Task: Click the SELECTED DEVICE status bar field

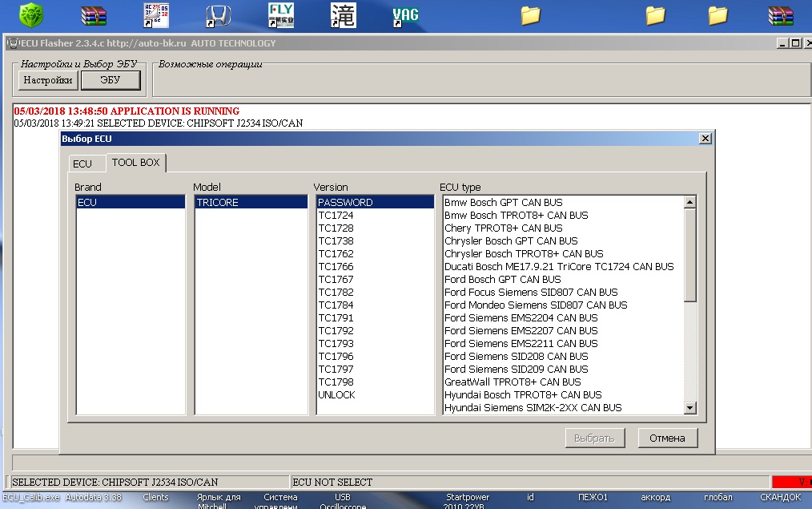Action: [149, 482]
